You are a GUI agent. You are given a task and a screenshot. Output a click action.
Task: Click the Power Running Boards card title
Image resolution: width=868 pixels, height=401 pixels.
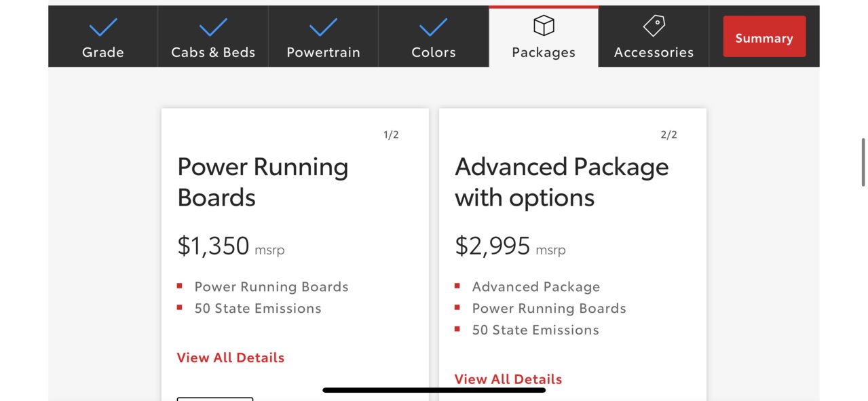(x=263, y=182)
